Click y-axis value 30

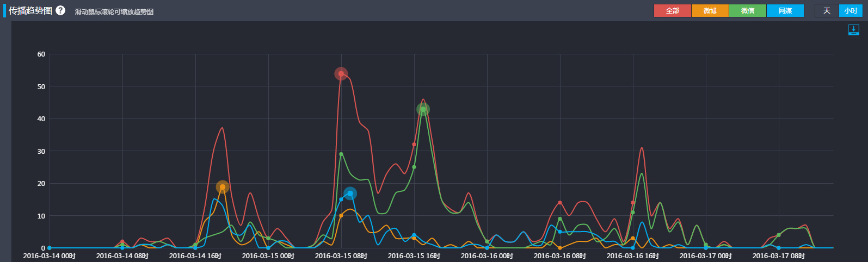41,151
